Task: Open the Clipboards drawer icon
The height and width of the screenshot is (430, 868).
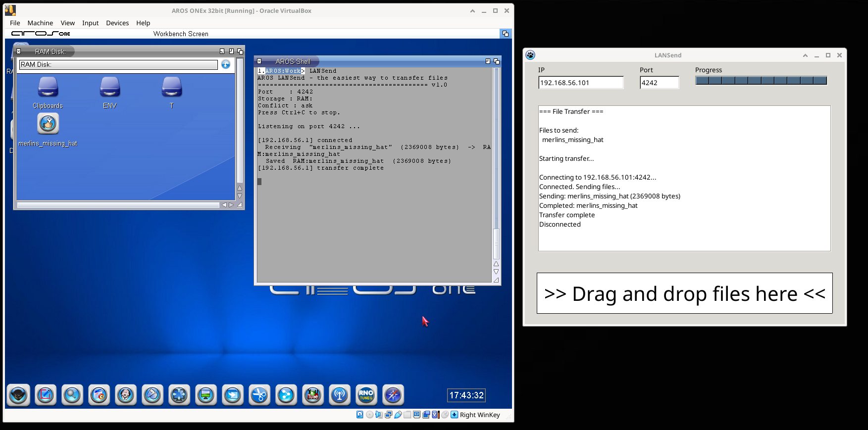Action: [x=48, y=88]
